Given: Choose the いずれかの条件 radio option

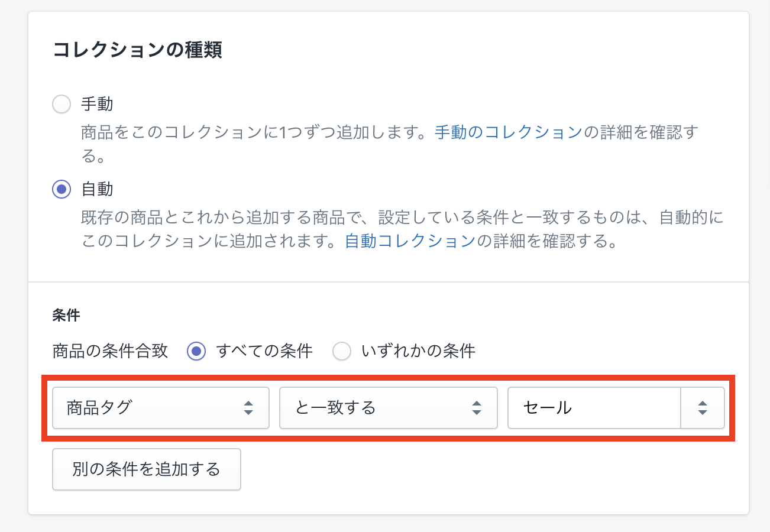Looking at the screenshot, I should tap(342, 351).
